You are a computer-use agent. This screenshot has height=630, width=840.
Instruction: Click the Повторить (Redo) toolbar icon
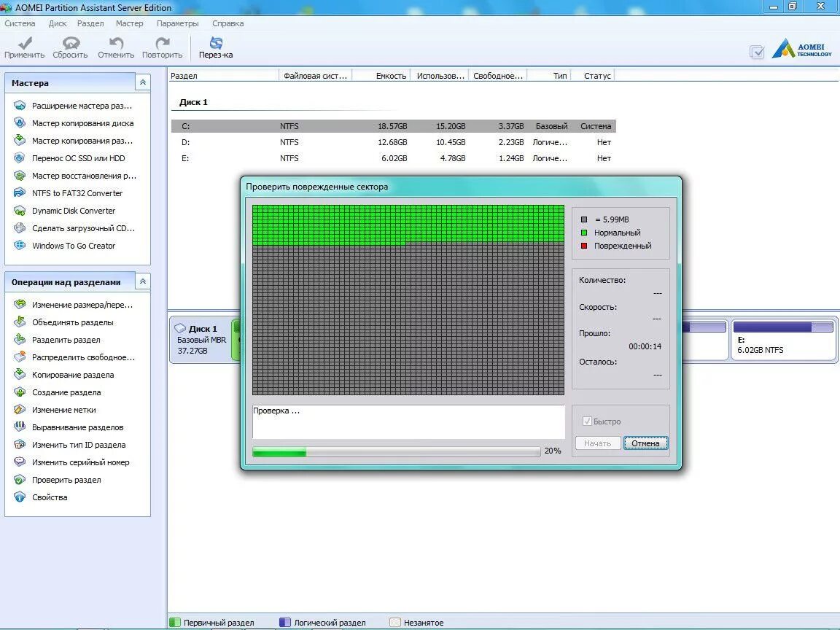pos(163,43)
